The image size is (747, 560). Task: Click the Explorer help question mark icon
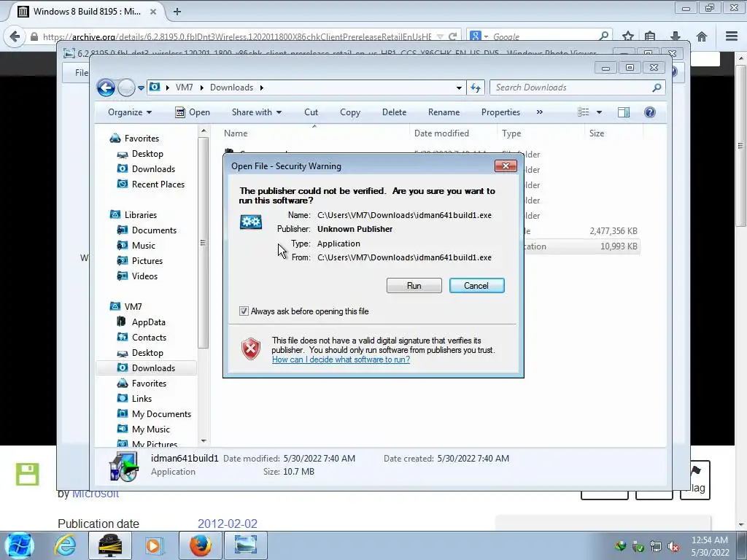(x=649, y=112)
